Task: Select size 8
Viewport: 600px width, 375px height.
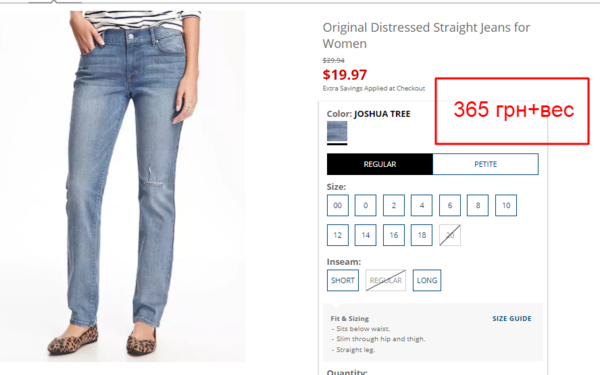Action: (x=478, y=205)
